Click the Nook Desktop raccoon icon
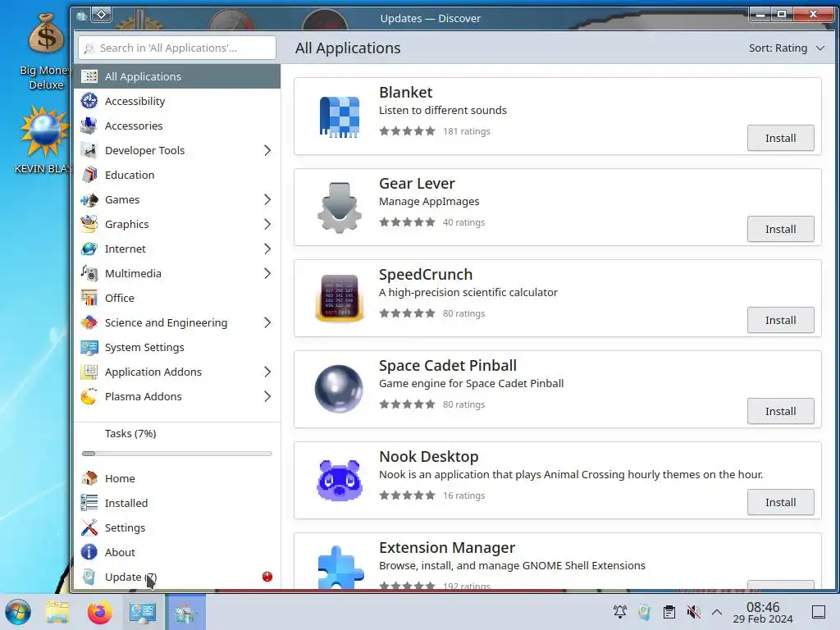Viewport: 840px width, 630px height. pyautogui.click(x=339, y=480)
